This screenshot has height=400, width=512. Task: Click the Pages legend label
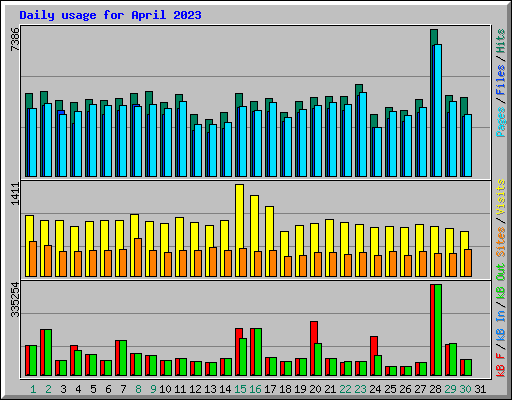[501, 122]
